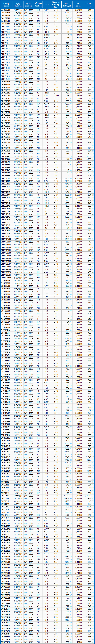Select the Ngày định giá header cell

point(28,4)
